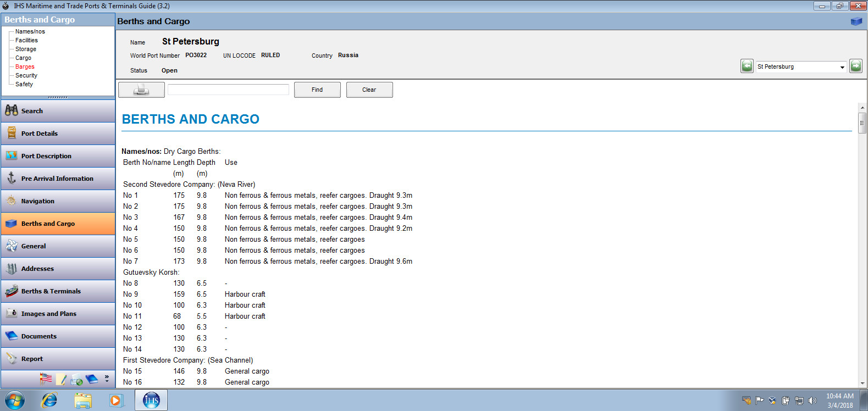868x411 pixels.
Task: Click the flags icon in sidebar footer
Action: click(x=46, y=379)
